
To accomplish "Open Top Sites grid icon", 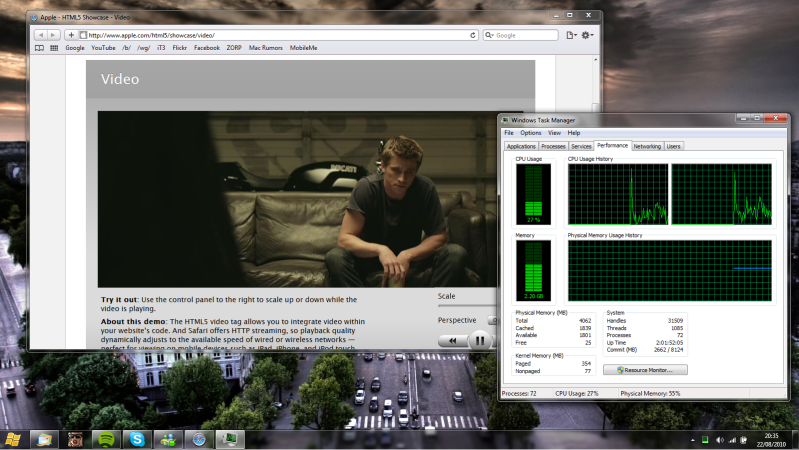I will (x=54, y=48).
